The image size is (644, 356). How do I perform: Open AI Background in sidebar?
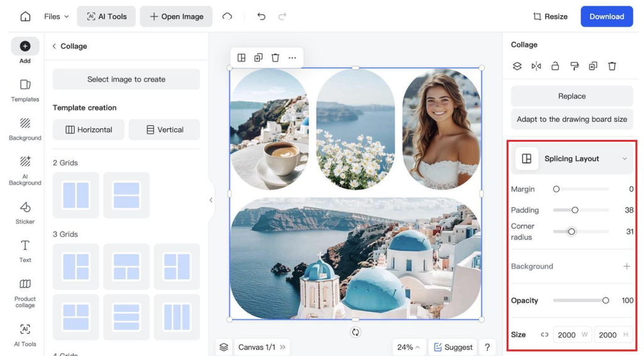(25, 171)
